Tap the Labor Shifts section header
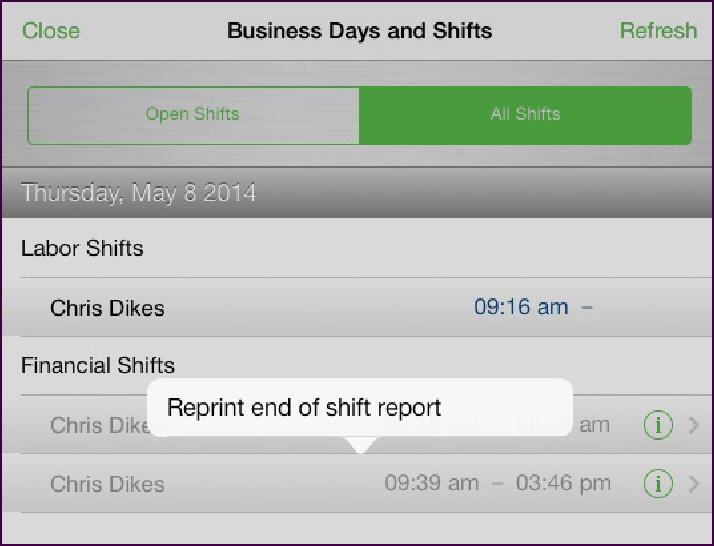Image resolution: width=714 pixels, height=546 pixels. coord(82,249)
